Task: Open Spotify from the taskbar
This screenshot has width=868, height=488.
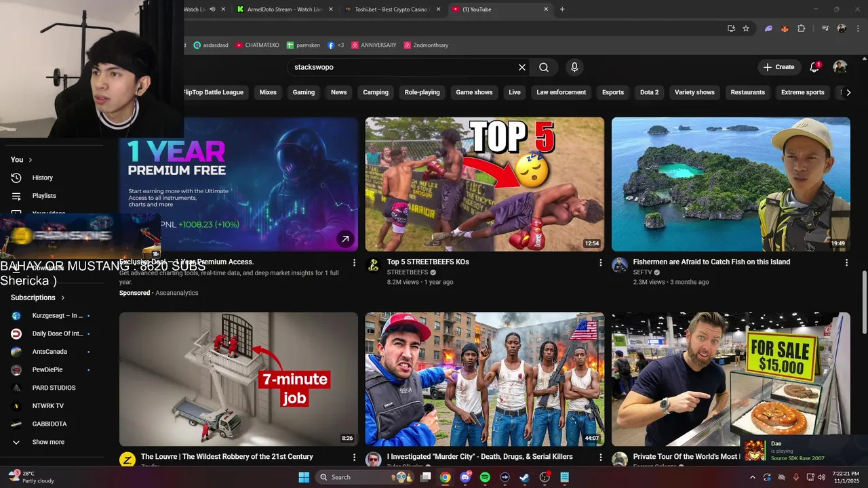Action: click(x=485, y=477)
